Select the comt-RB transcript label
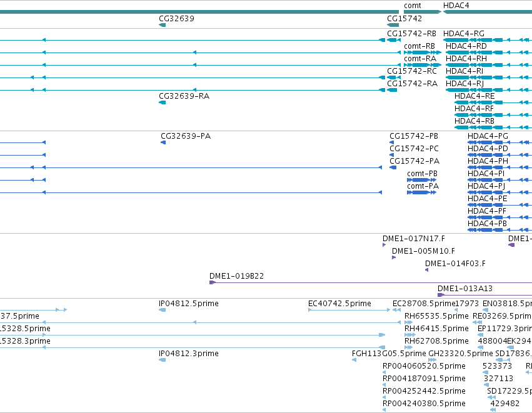The height and width of the screenshot is (413, 532). click(419, 46)
